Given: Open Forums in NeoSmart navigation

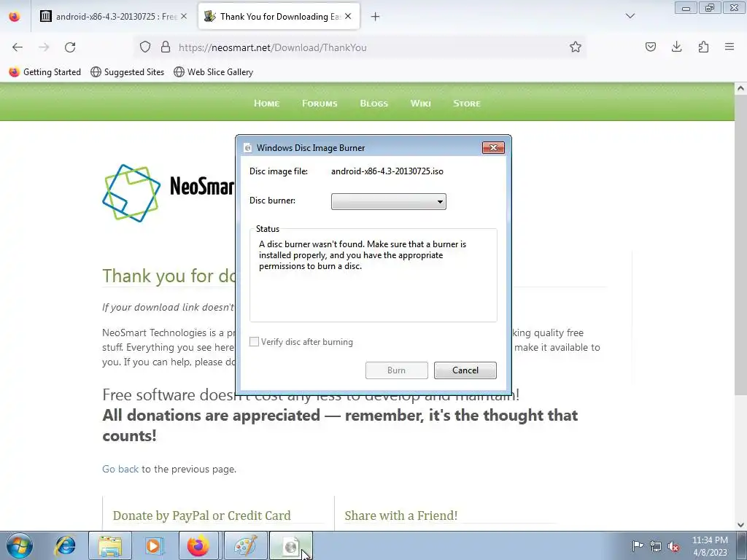Looking at the screenshot, I should (x=320, y=104).
